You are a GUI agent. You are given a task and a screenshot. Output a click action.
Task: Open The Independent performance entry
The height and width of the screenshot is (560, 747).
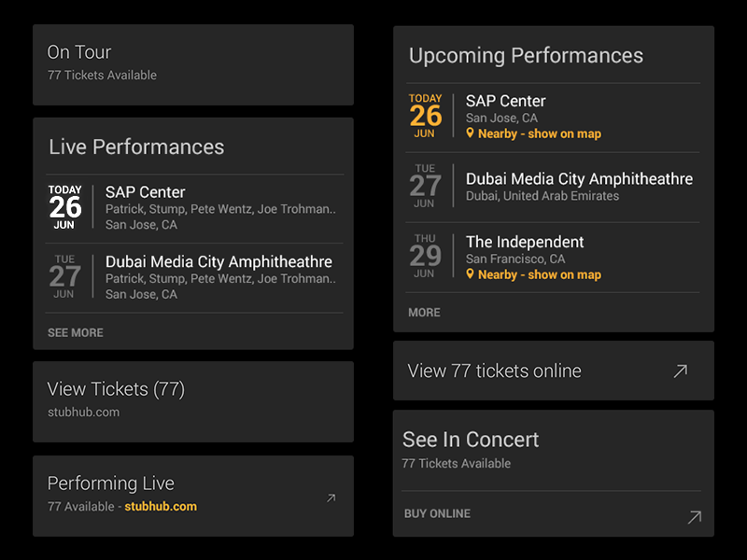pos(525,243)
